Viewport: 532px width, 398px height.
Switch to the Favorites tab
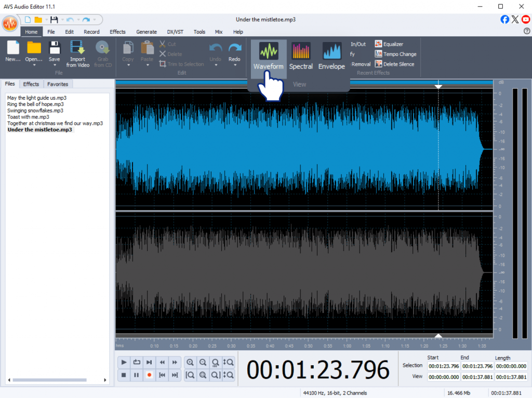coord(57,84)
